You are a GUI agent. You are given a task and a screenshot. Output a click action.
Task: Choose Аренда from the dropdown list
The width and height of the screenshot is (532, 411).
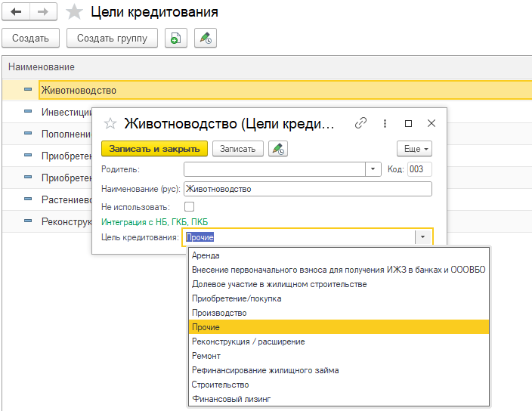[x=339, y=255]
